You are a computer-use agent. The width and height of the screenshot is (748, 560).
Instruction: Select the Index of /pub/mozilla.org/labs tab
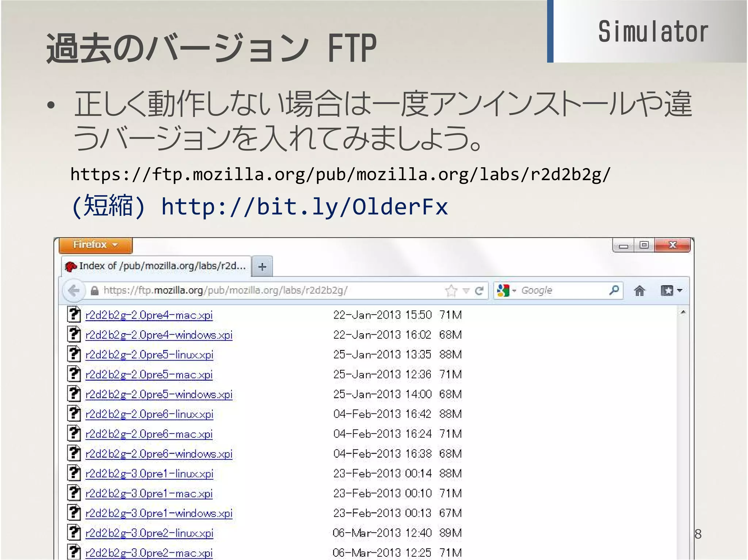coord(156,266)
